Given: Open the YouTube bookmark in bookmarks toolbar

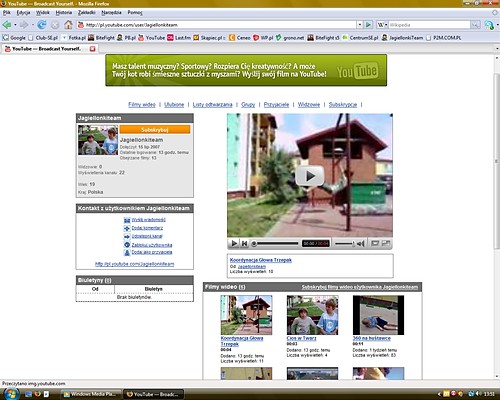Looking at the screenshot, I should [x=152, y=38].
